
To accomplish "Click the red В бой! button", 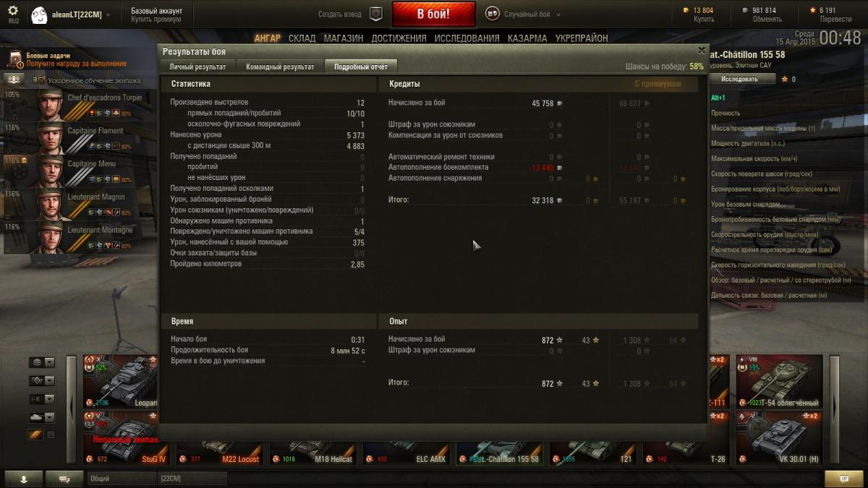I will click(x=434, y=14).
